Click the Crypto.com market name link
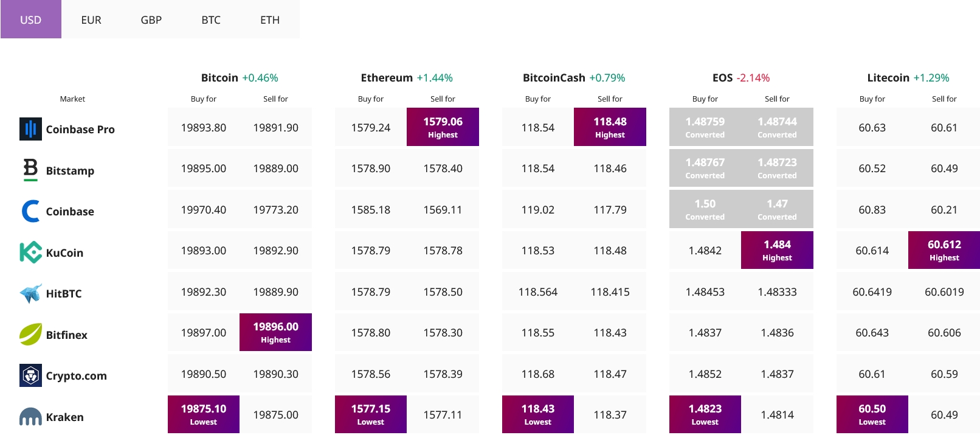 pos(77,376)
